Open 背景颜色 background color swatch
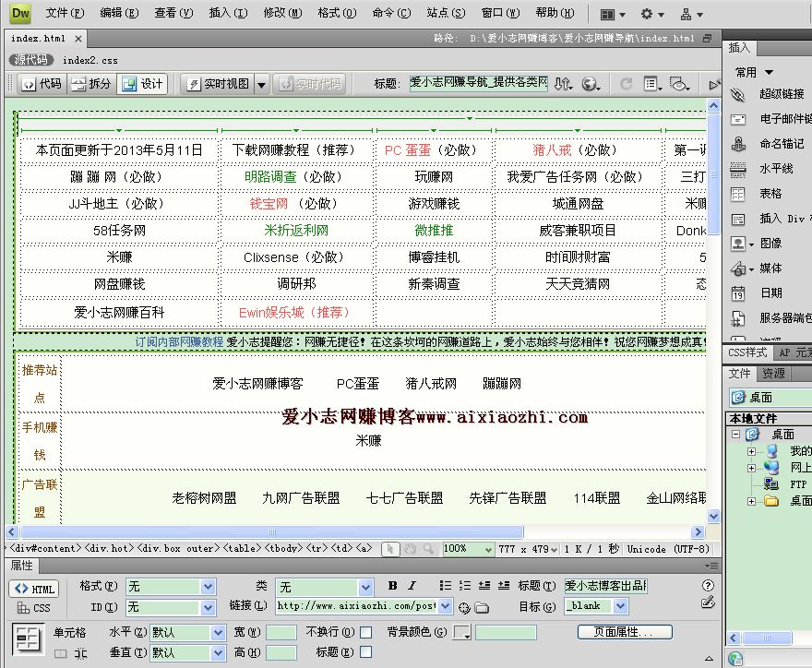 coord(461,632)
